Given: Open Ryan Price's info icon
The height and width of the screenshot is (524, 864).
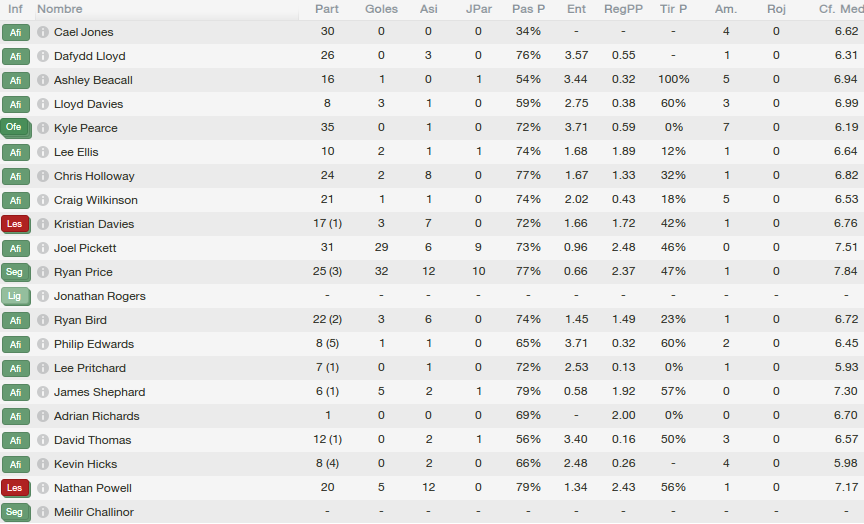Looking at the screenshot, I should (x=43, y=272).
